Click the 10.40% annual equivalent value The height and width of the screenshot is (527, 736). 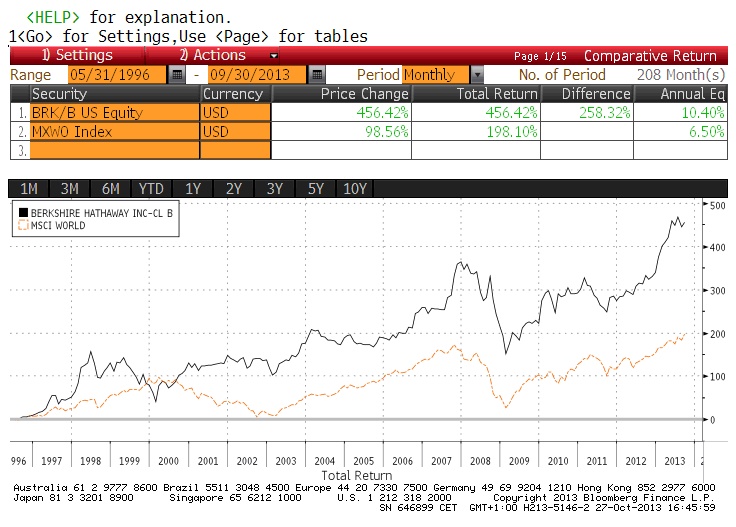(x=703, y=113)
